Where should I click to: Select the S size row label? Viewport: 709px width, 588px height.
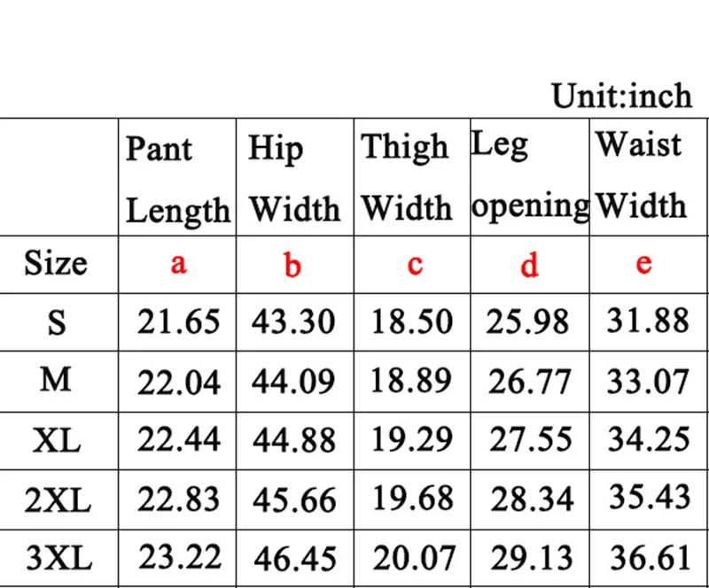tap(57, 322)
